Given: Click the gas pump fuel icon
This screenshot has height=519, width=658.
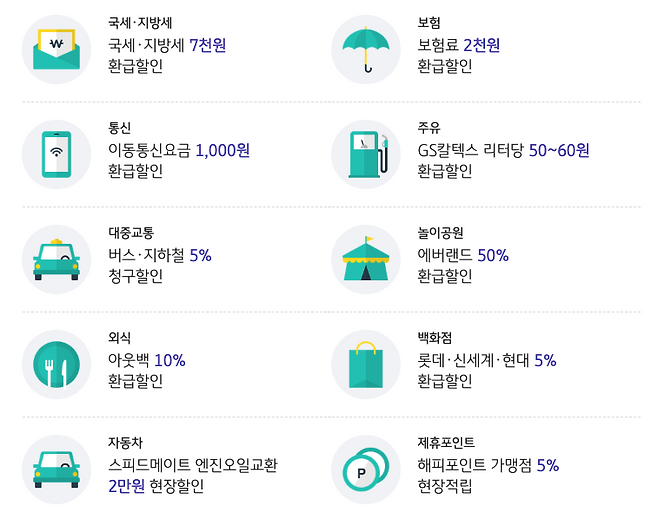Looking at the screenshot, I should tap(366, 154).
